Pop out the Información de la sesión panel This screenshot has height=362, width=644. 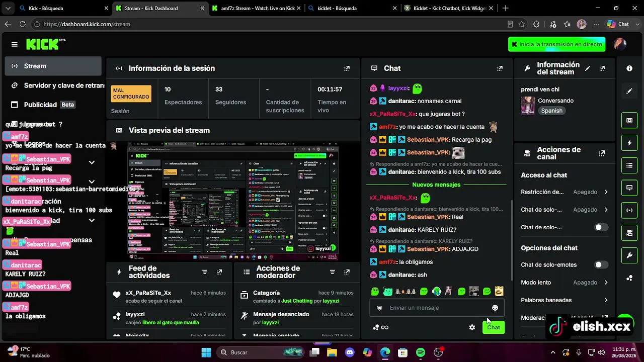(347, 68)
